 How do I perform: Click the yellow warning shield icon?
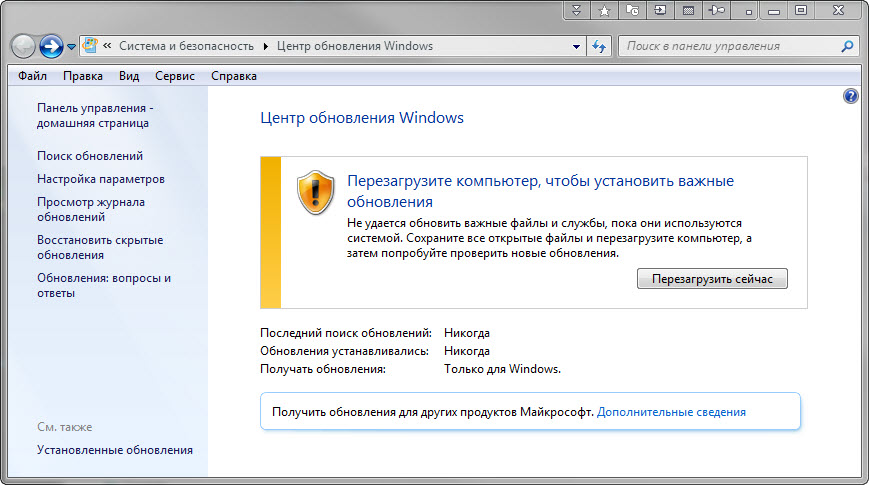point(315,191)
